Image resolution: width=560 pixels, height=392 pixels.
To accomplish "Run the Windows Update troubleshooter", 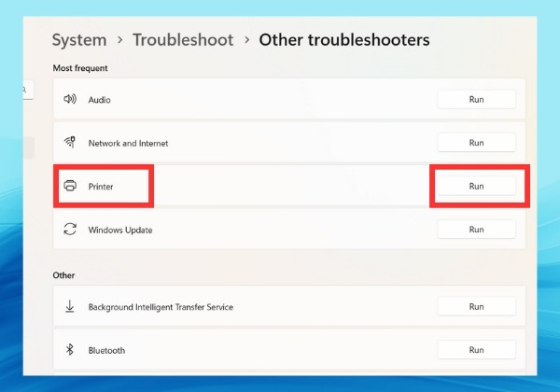I will coord(476,230).
